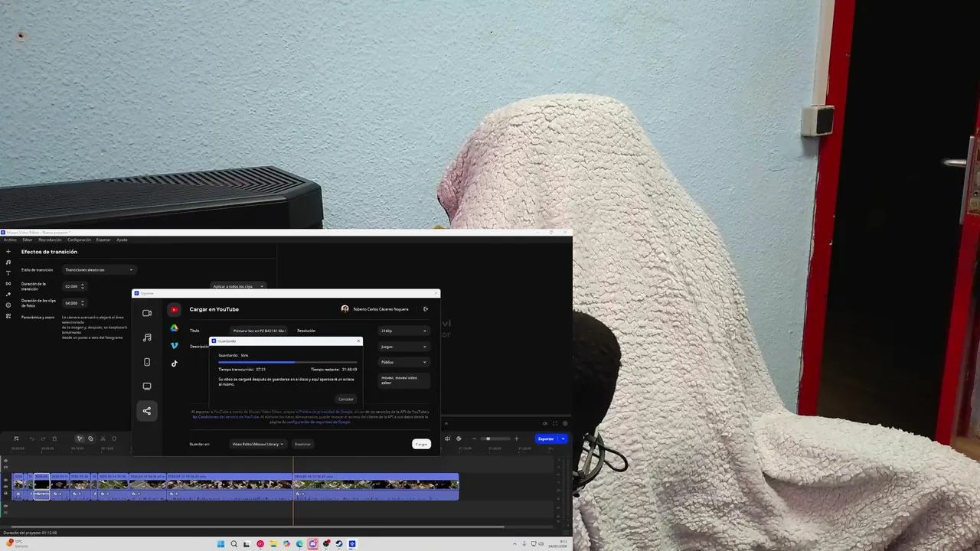Adjust Duración de la transición stepper arrows
The width and height of the screenshot is (980, 551).
(x=82, y=286)
